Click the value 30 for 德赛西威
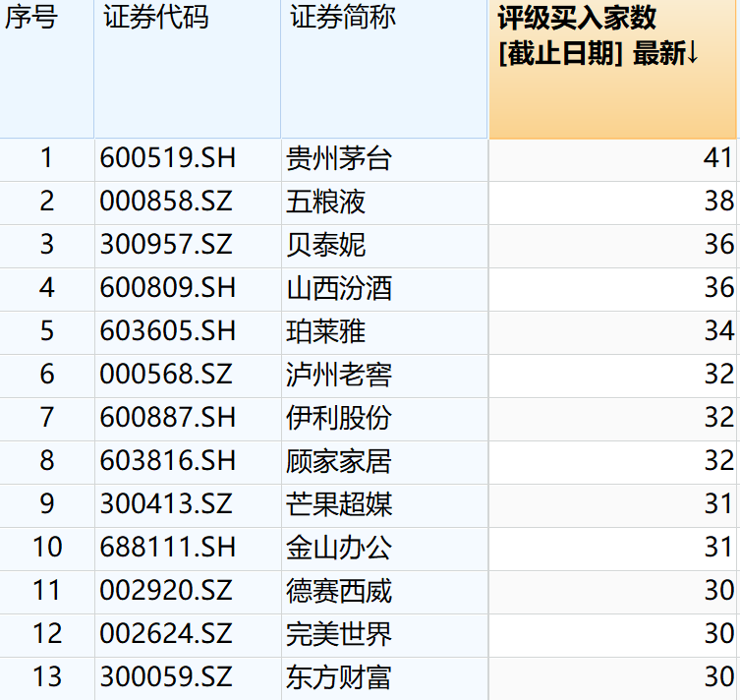The width and height of the screenshot is (740, 700). point(719,591)
